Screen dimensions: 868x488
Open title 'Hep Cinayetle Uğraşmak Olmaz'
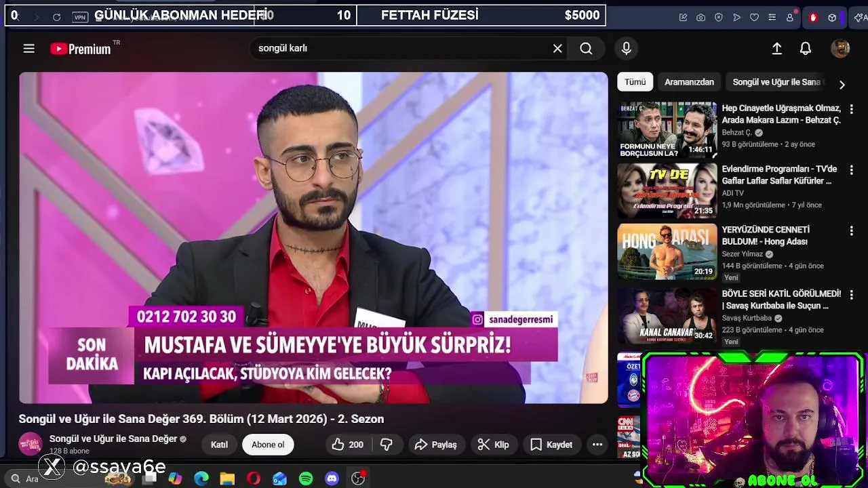[781, 114]
